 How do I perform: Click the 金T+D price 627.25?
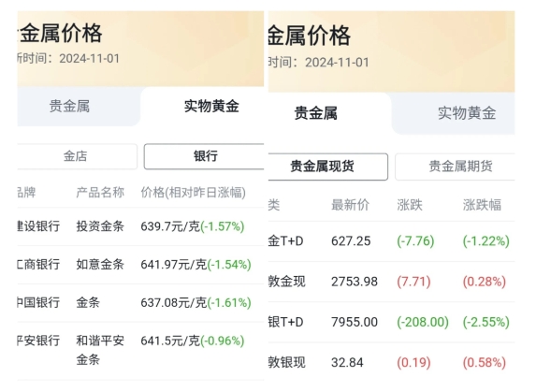pyautogui.click(x=351, y=241)
